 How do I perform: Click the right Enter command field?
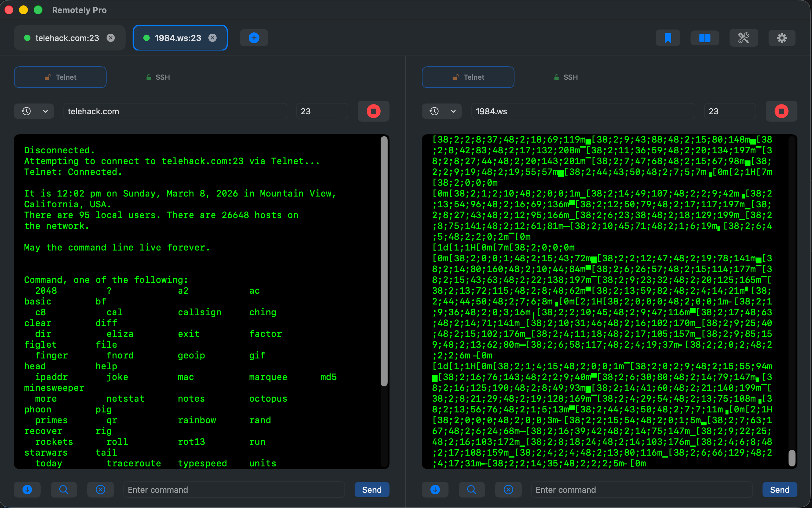pos(642,490)
